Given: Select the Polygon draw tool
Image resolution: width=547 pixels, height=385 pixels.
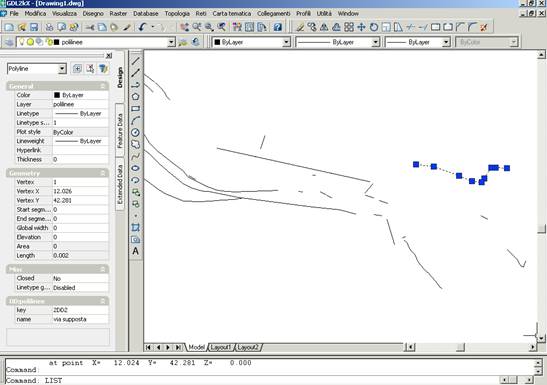Looking at the screenshot, I should (x=135, y=97).
